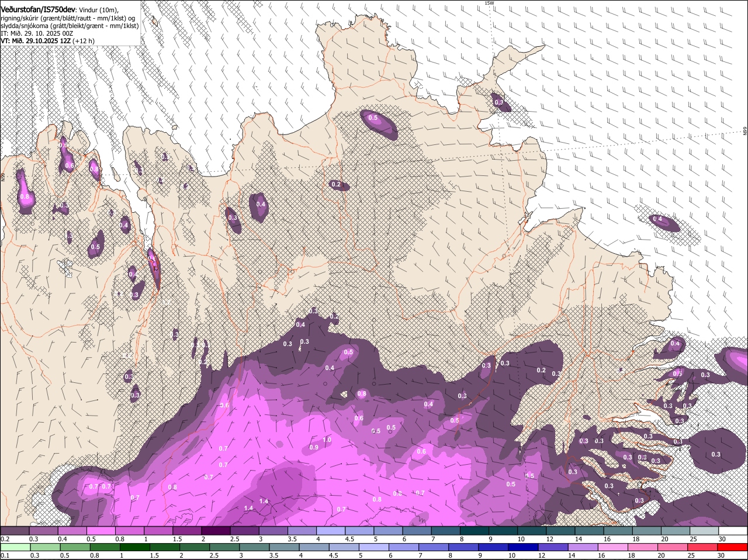
Task: Click the upper legend swatch starting at 0.2
Action: [x=15, y=530]
